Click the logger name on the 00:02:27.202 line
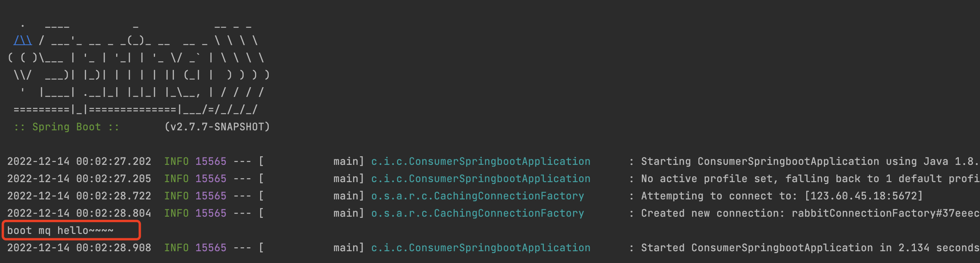The width and height of the screenshot is (980, 263). 481,161
